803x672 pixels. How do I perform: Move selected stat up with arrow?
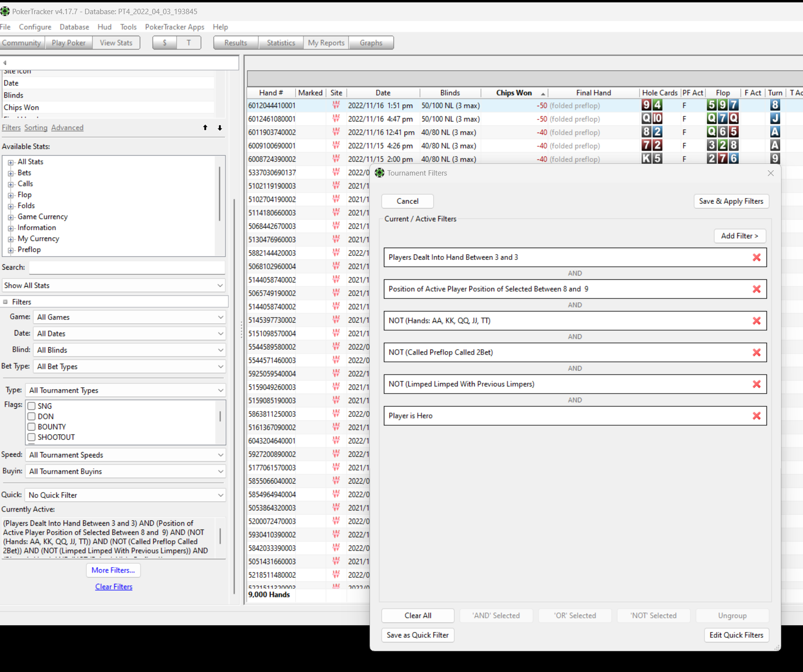[x=205, y=128]
